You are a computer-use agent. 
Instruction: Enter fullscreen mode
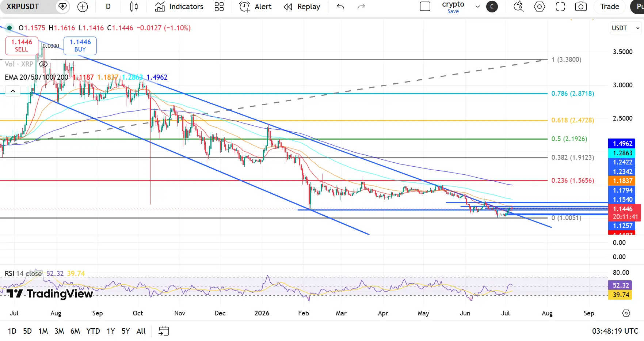[560, 7]
